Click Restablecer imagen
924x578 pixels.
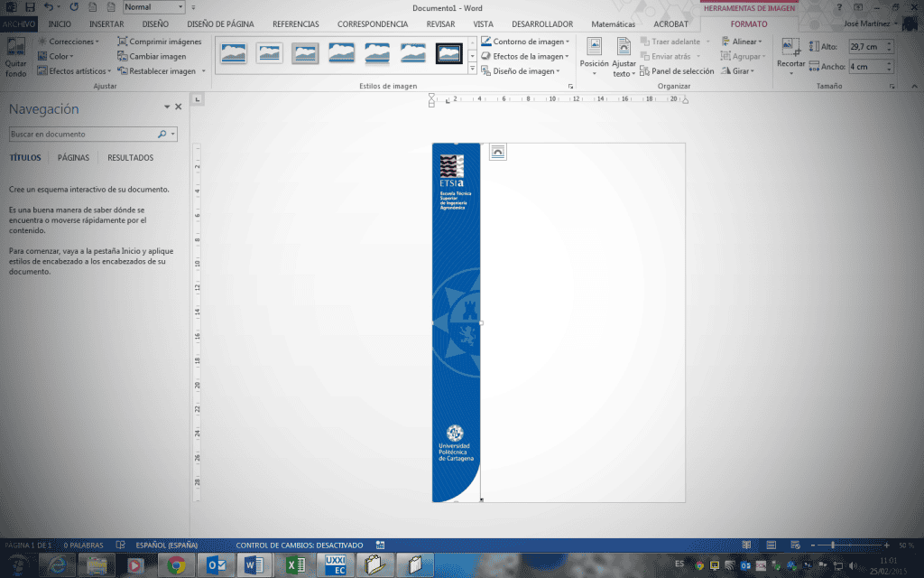click(x=157, y=70)
